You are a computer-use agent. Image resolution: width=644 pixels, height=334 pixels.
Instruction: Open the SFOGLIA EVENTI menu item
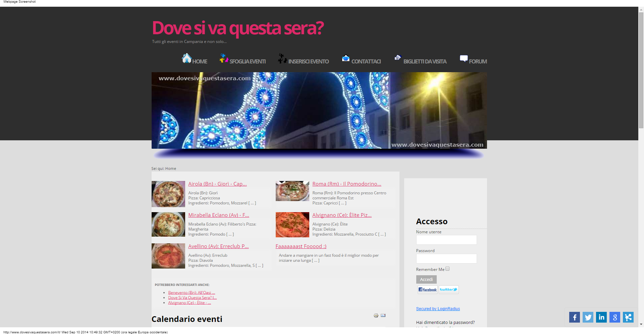click(248, 61)
